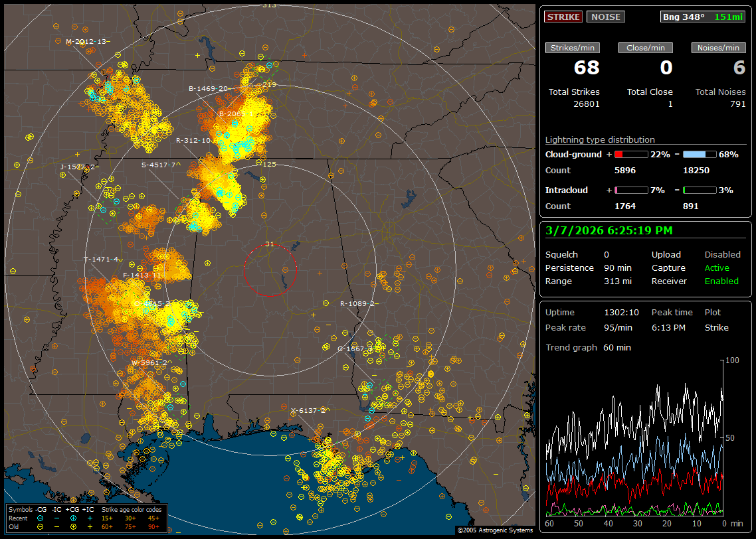Image resolution: width=756 pixels, height=539 pixels.
Task: Click the Old +CG yellow legend symbol
Action: (73, 526)
